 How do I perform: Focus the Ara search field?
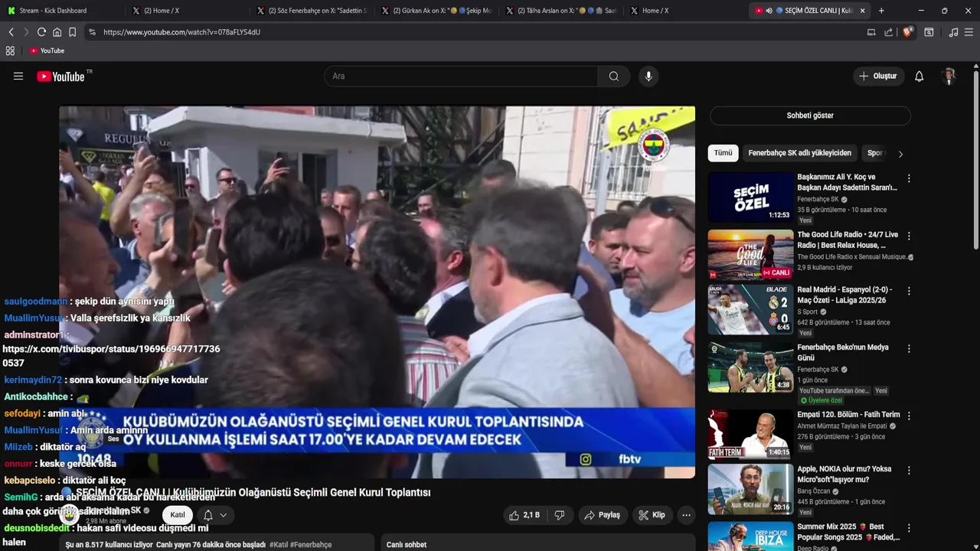(x=461, y=77)
